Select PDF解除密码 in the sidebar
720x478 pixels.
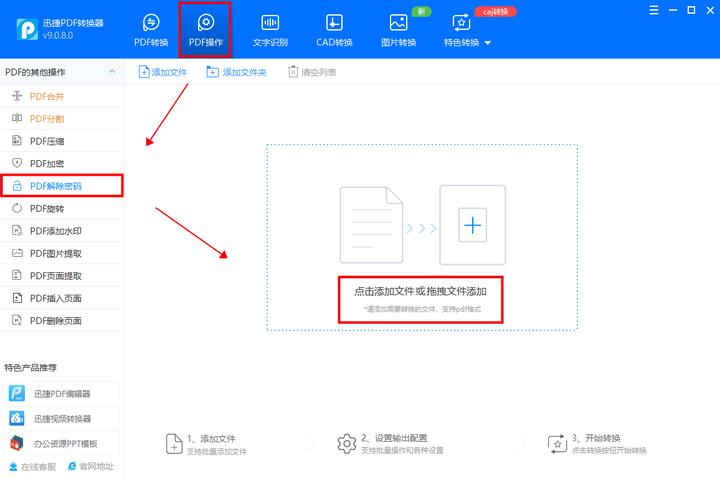click(x=62, y=186)
